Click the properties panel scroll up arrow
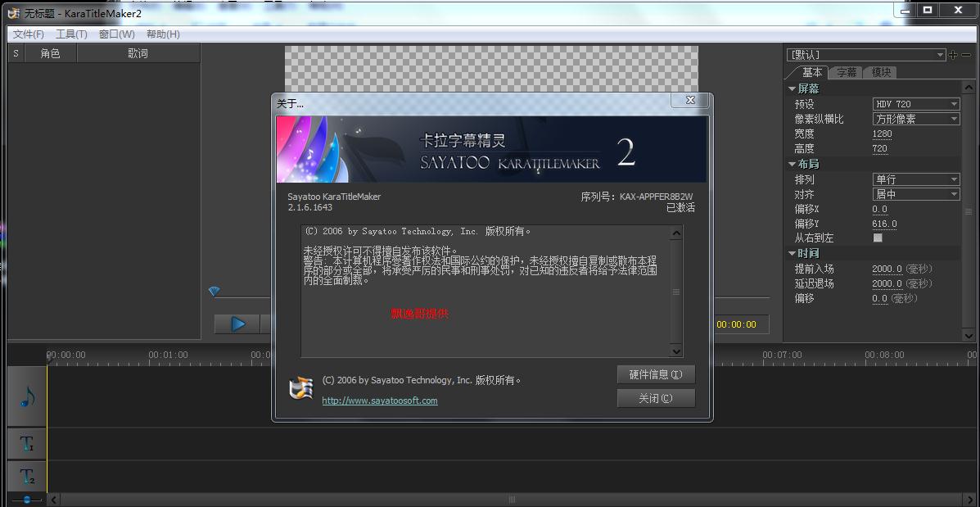 pos(969,86)
